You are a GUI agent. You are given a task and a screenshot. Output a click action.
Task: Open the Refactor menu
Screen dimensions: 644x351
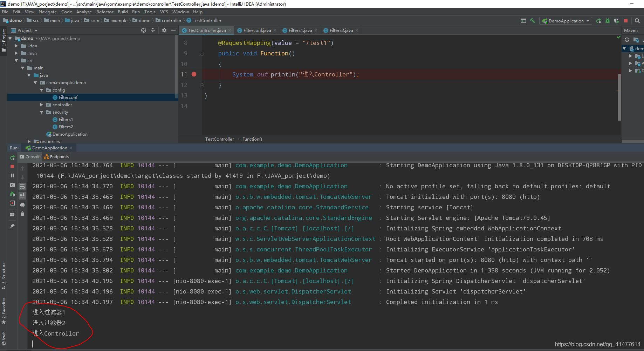click(105, 12)
